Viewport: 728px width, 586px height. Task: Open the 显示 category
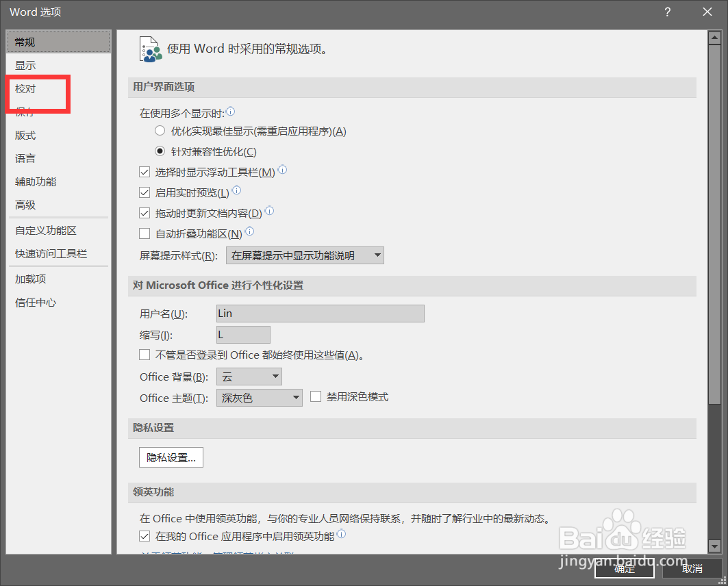[x=58, y=66]
